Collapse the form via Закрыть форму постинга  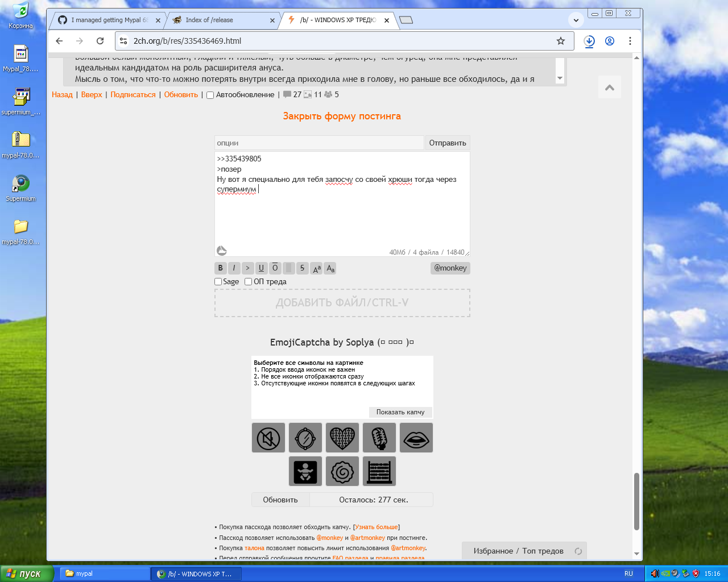click(342, 117)
